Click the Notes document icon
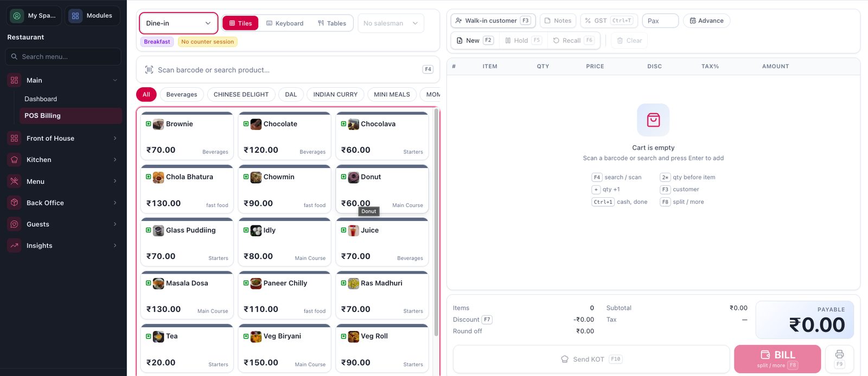The height and width of the screenshot is (376, 868). [x=548, y=21]
